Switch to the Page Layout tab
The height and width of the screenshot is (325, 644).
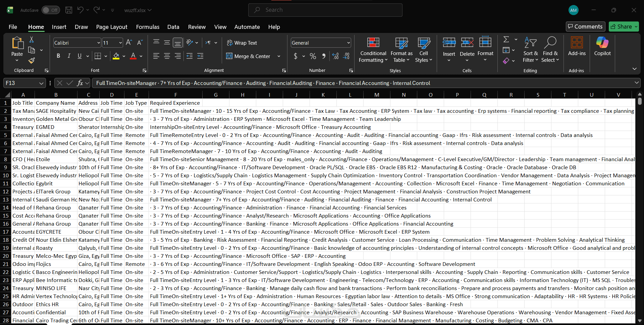(112, 27)
